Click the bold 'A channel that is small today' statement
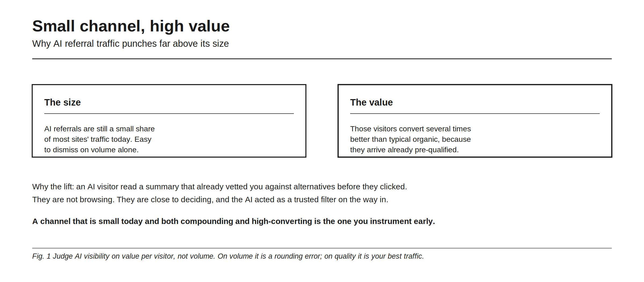Viewport: 644px width, 282px height. 233,221
